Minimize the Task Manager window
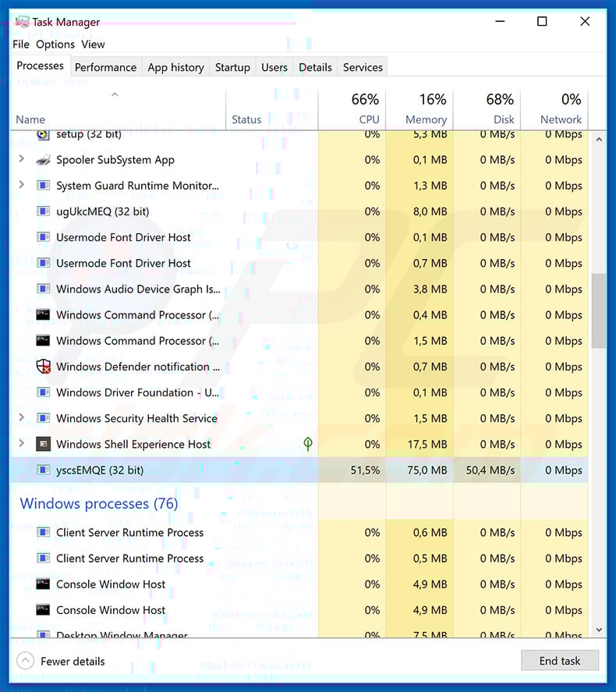 click(500, 21)
